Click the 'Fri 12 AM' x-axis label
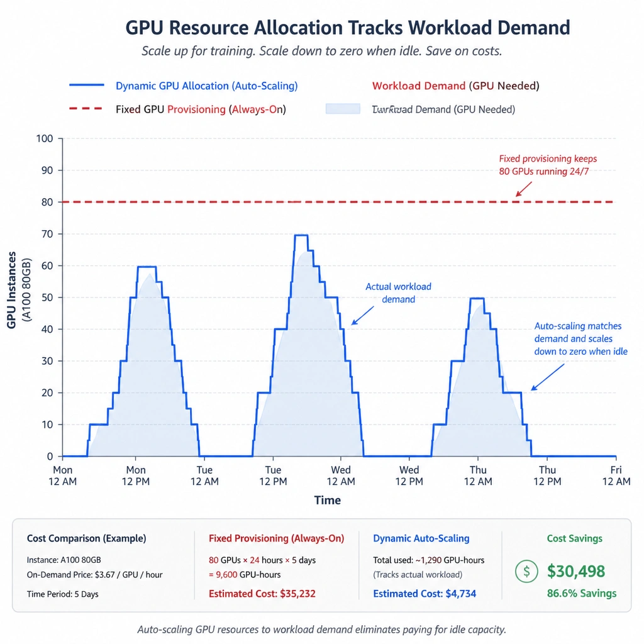This screenshot has width=644, height=644. pyautogui.click(x=616, y=475)
